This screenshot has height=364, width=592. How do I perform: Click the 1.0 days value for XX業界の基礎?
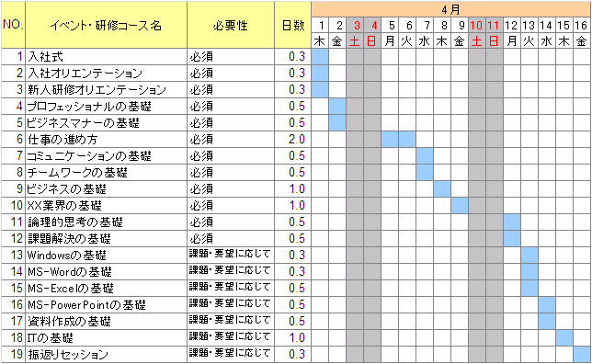click(293, 205)
